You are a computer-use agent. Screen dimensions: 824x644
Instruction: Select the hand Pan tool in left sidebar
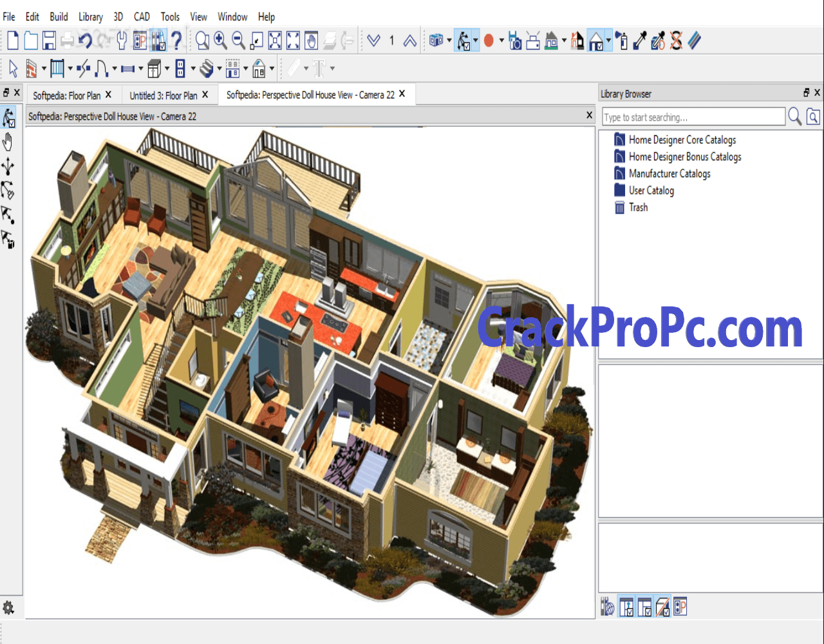[8, 142]
